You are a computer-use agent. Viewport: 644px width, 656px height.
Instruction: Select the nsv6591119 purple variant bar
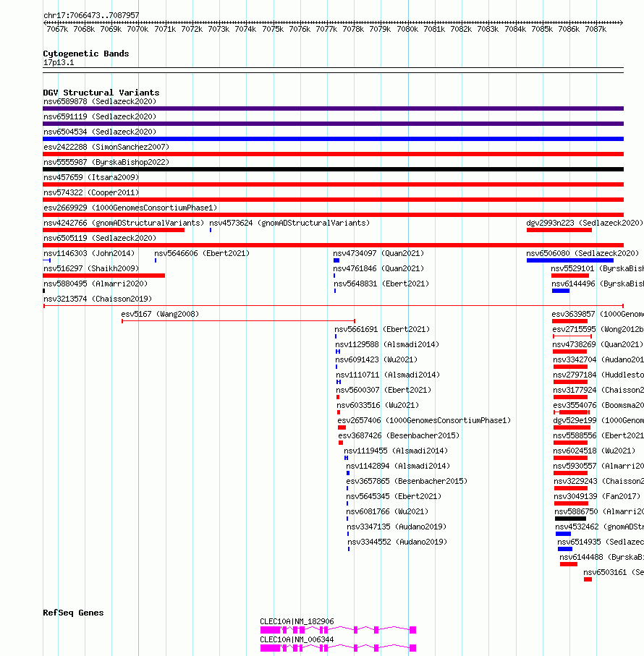click(x=333, y=124)
